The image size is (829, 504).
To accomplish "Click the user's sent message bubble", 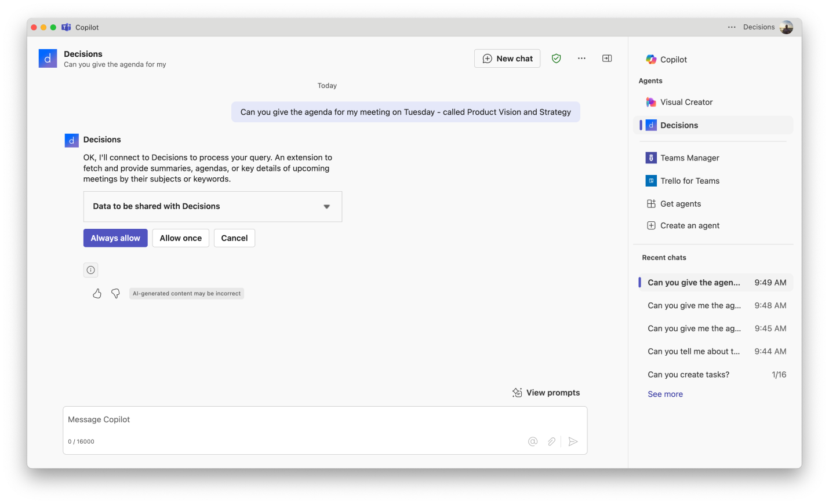I will point(406,112).
